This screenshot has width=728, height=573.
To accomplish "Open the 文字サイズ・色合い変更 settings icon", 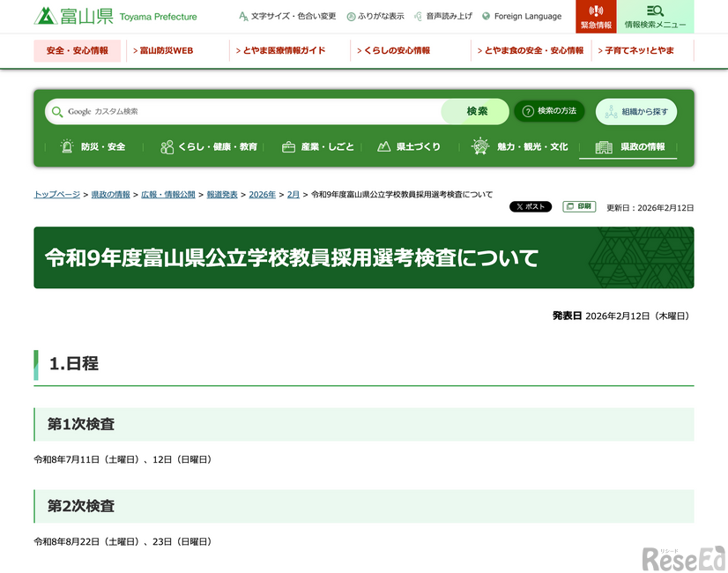I will click(x=241, y=15).
